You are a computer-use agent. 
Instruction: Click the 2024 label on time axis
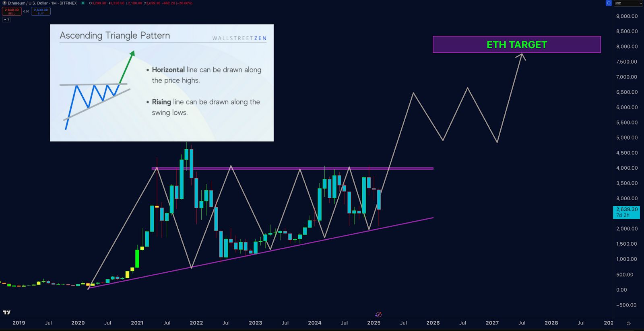click(x=315, y=323)
